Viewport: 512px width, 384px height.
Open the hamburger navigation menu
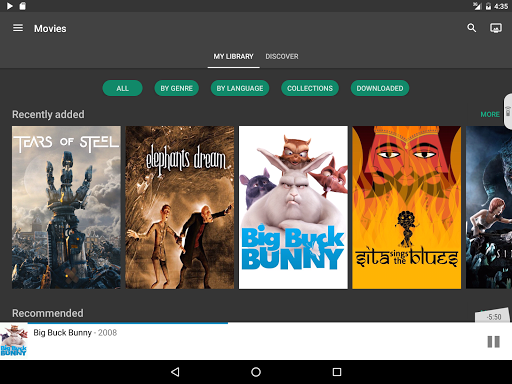click(x=18, y=28)
